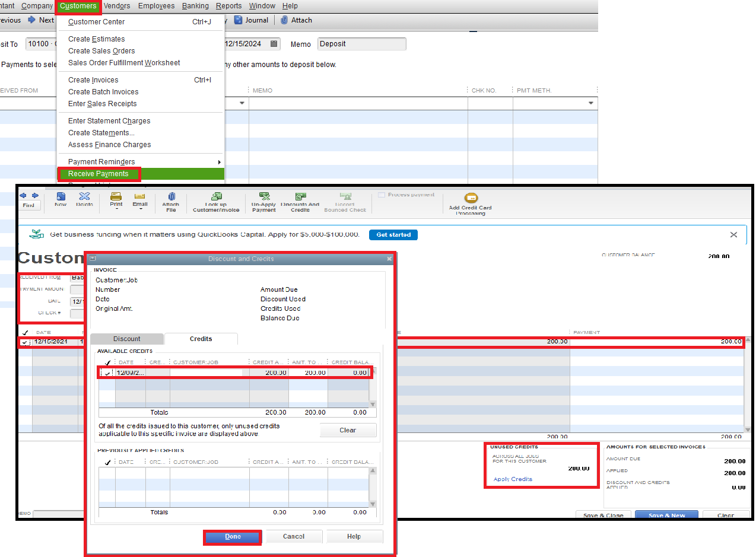Click the Done button

pyautogui.click(x=233, y=537)
